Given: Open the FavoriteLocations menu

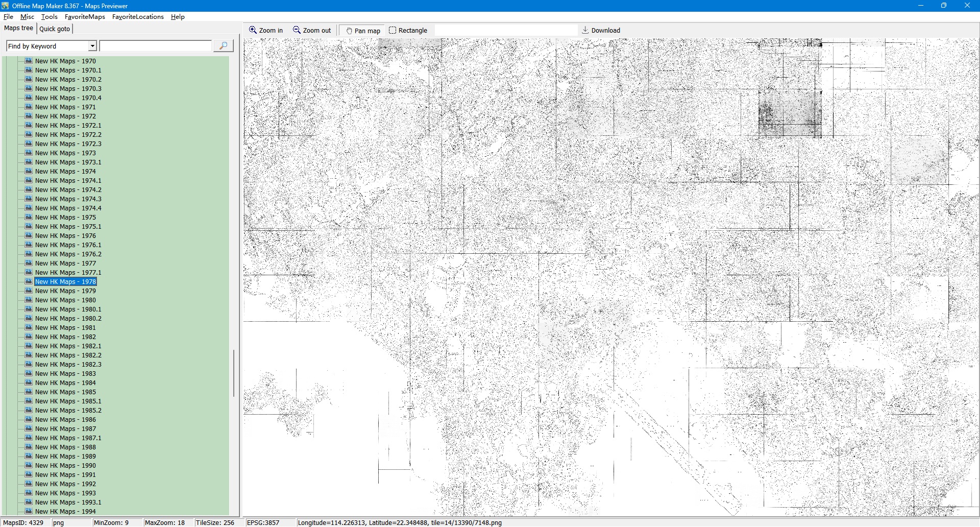Looking at the screenshot, I should click(x=138, y=17).
